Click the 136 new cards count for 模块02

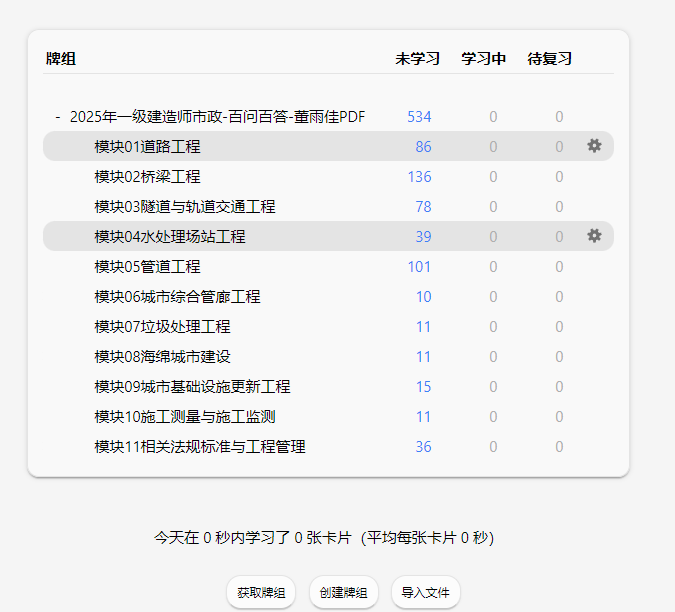(x=419, y=177)
